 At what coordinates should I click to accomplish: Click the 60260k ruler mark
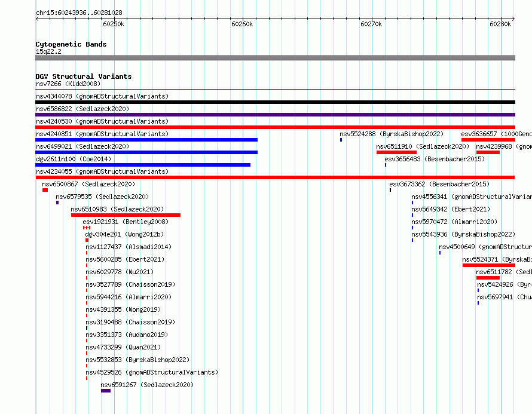242,24
